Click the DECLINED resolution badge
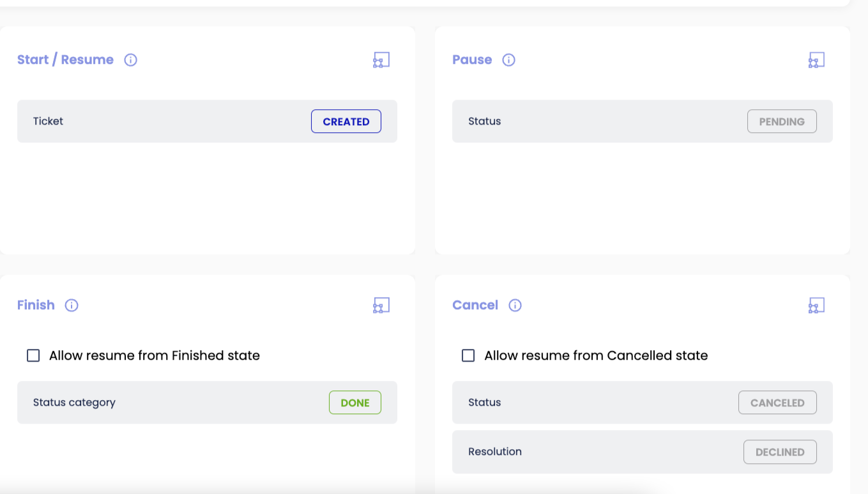 pyautogui.click(x=780, y=452)
